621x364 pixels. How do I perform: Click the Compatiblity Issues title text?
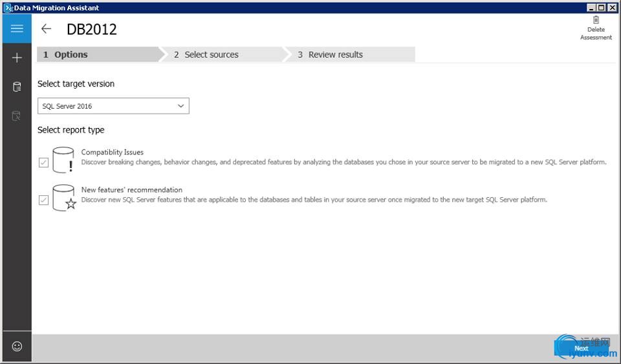tap(113, 153)
